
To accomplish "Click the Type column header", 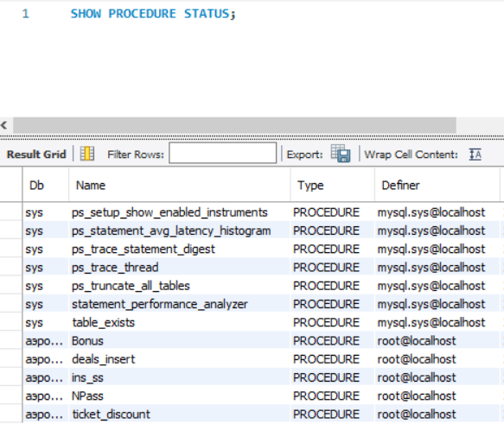I will pos(332,185).
